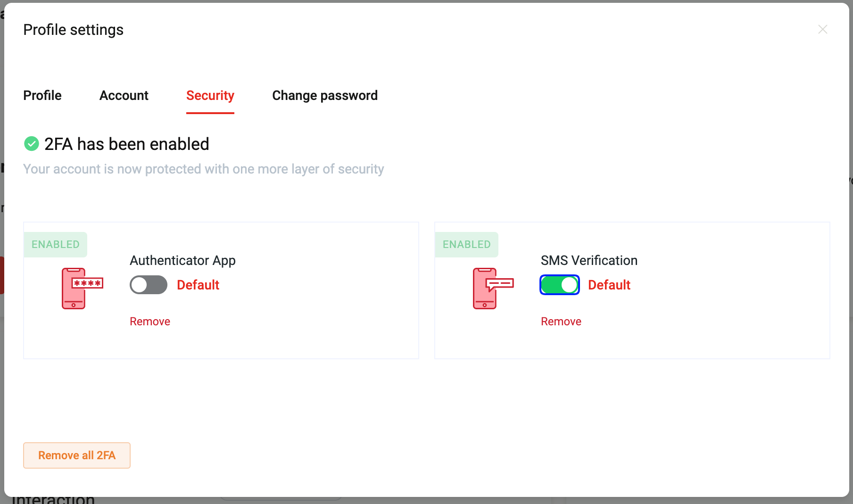Viewport: 853px width, 504px height.
Task: Click the SMS Verification title text
Action: (x=589, y=260)
